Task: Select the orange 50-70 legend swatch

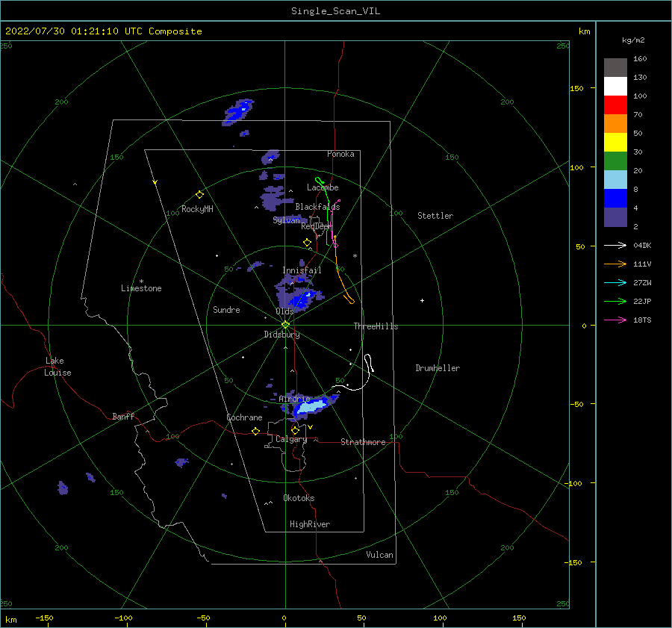Action: coord(615,123)
